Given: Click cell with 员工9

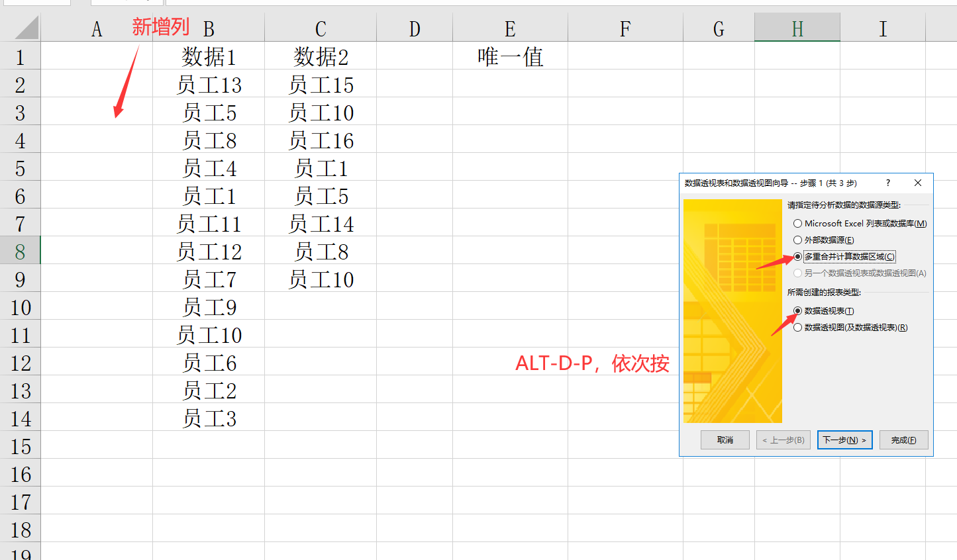Looking at the screenshot, I should (209, 306).
